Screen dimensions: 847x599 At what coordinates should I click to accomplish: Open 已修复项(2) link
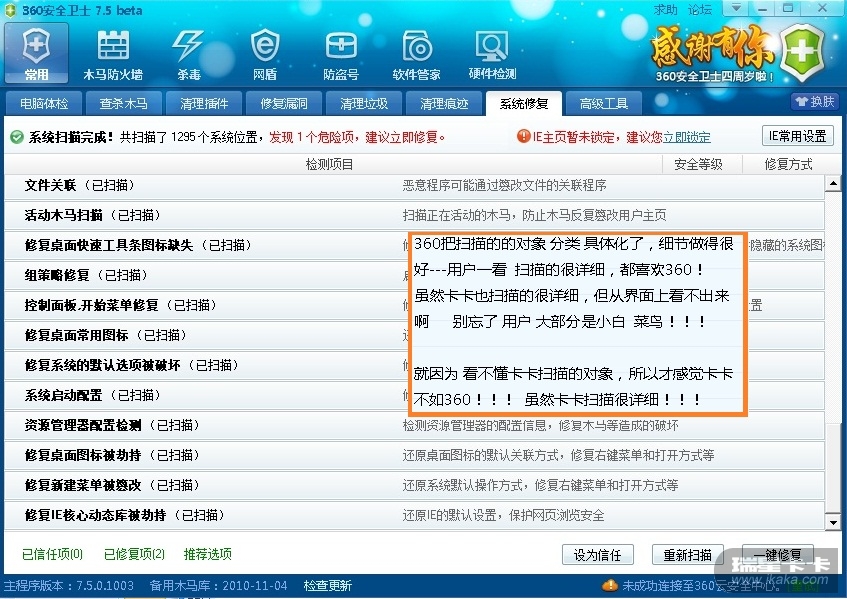point(134,554)
